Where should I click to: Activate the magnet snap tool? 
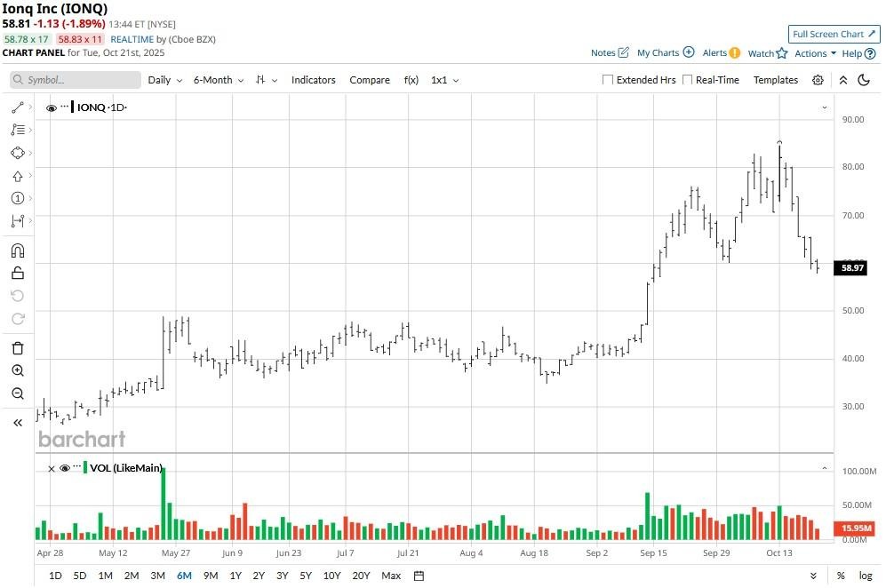pos(18,248)
